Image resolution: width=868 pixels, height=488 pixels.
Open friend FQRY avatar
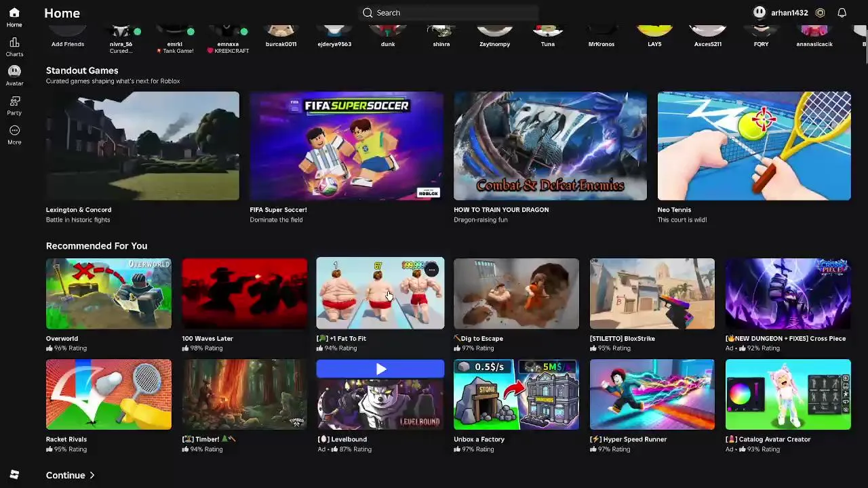[761, 32]
